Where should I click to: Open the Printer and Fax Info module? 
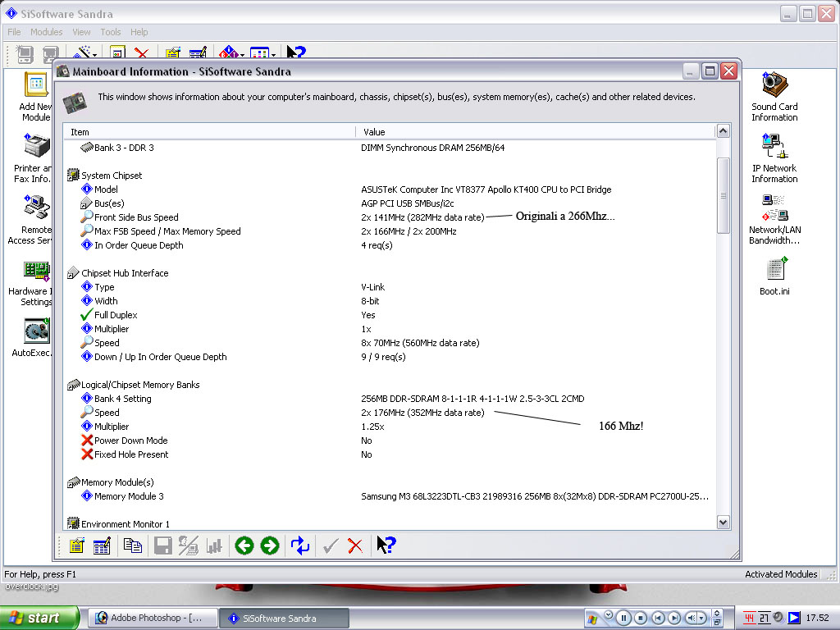pos(33,159)
